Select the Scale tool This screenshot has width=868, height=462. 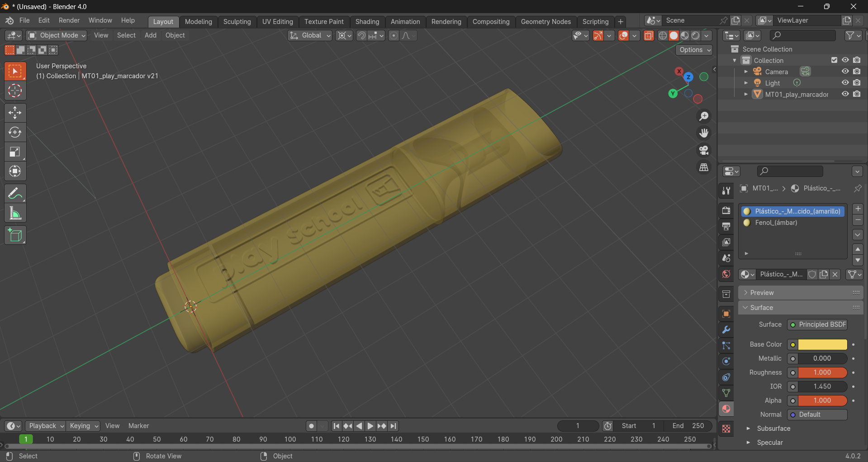(x=15, y=152)
